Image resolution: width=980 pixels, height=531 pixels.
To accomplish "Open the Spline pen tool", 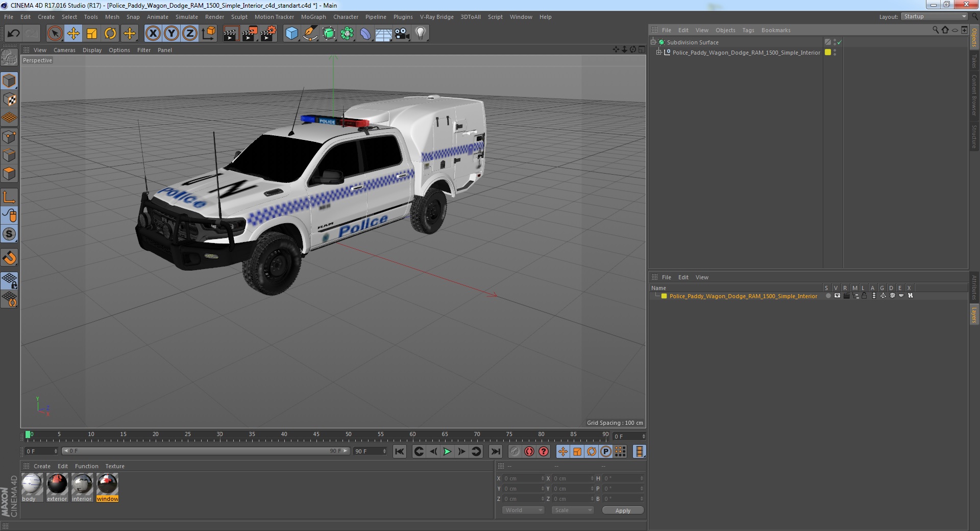I will click(x=310, y=34).
